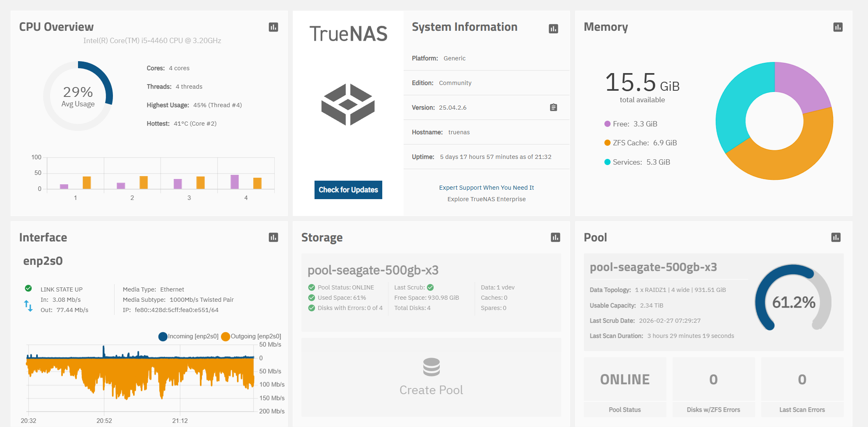Viewport: 868px width, 427px height.
Task: Click Media Subtype '1000Mb/s Twisted Pair'
Action: click(x=202, y=300)
